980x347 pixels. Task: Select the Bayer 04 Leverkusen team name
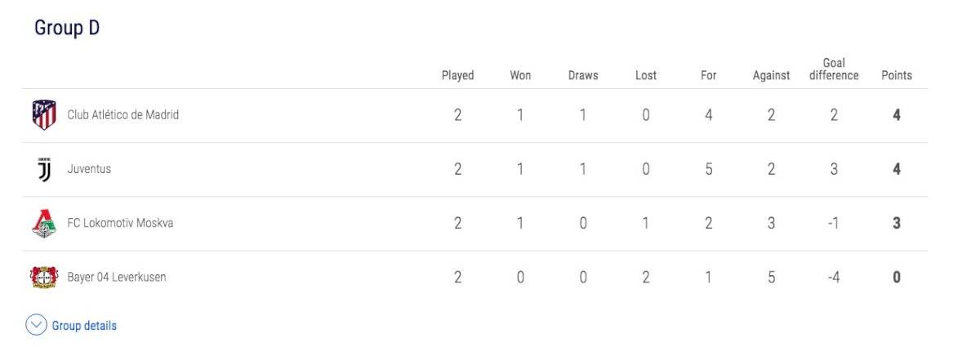(x=117, y=277)
